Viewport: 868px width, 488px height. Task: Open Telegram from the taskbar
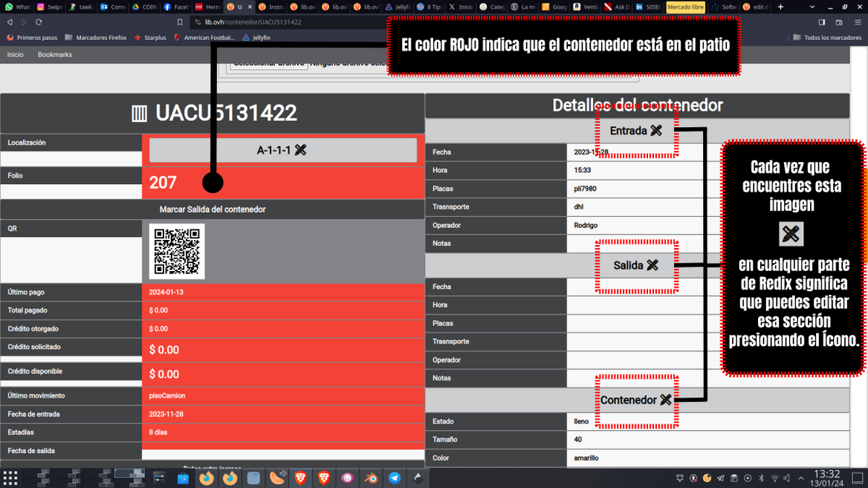pyautogui.click(x=395, y=478)
